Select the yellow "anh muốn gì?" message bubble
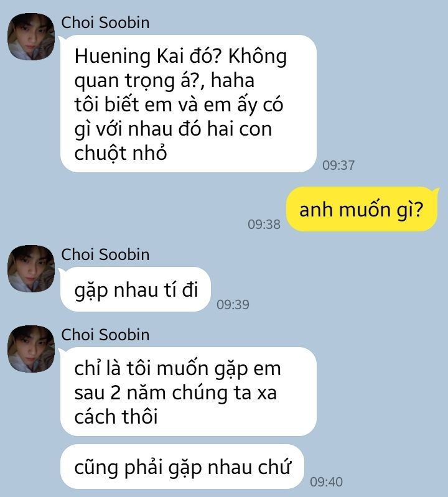The height and width of the screenshot is (497, 448). tap(362, 209)
